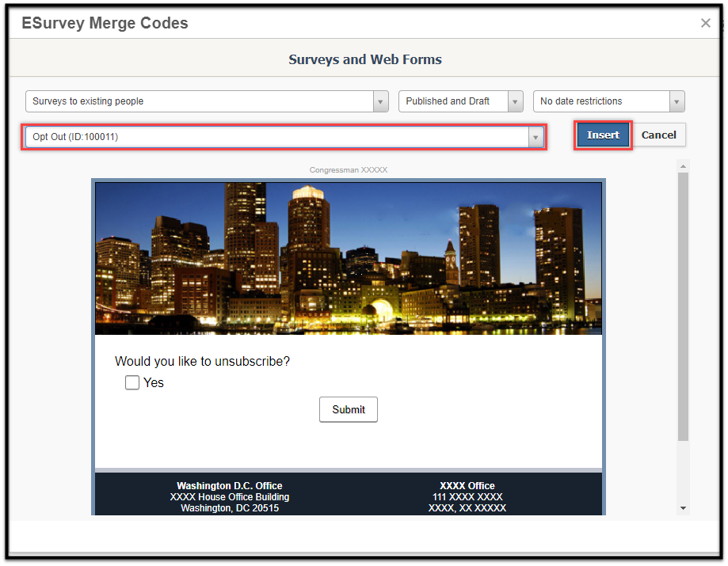The width and height of the screenshot is (728, 566).
Task: Click the 'Surveys and Web Forms' heading
Action: point(365,59)
